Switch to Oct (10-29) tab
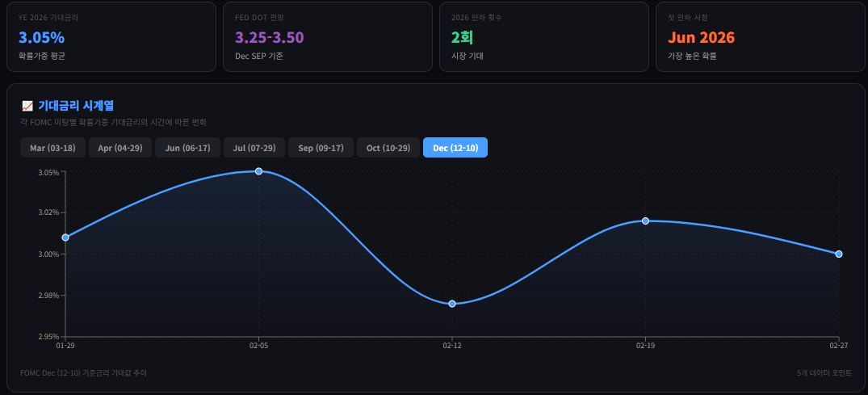 coord(388,148)
